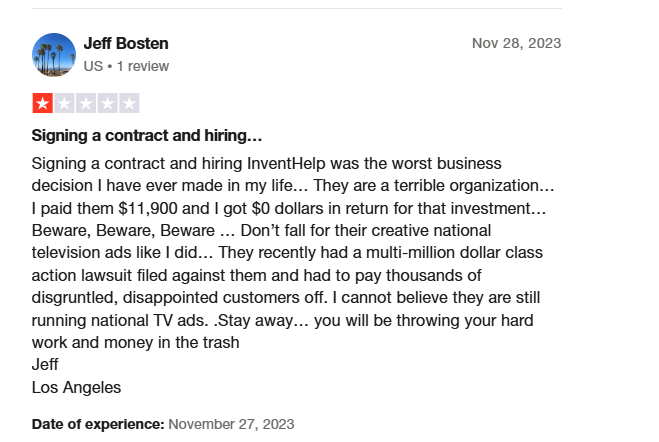
Task: Click the Date of experience label
Action: (98, 424)
